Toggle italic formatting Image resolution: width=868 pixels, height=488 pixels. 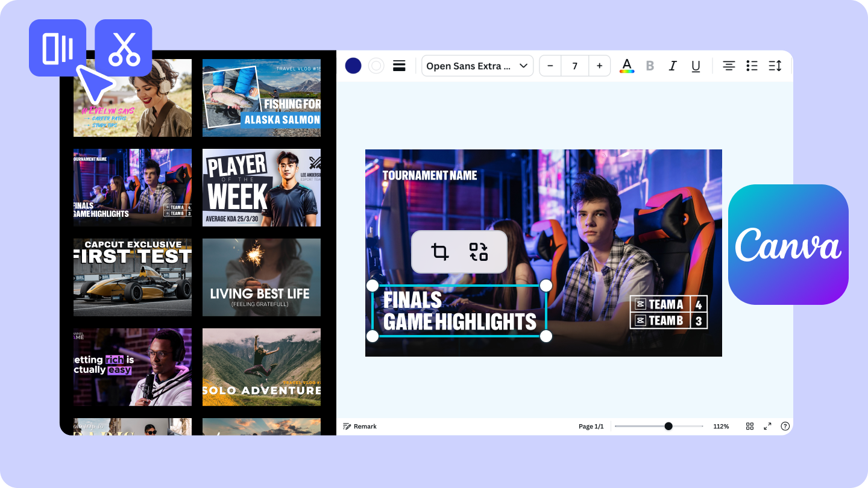tap(673, 66)
